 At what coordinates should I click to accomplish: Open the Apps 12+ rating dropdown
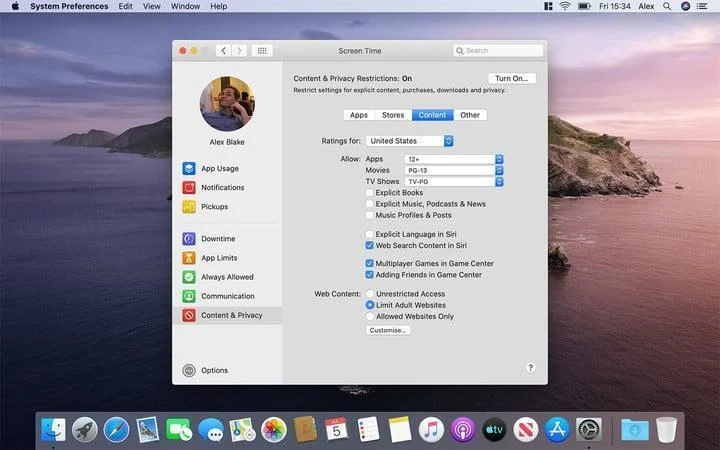point(453,159)
